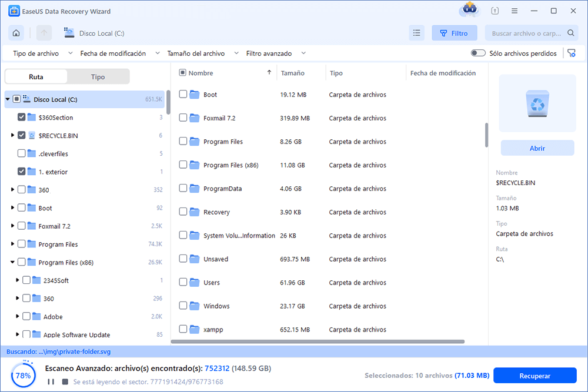Check the Users checkbox in file list
This screenshot has height=392, width=588.
point(183,282)
